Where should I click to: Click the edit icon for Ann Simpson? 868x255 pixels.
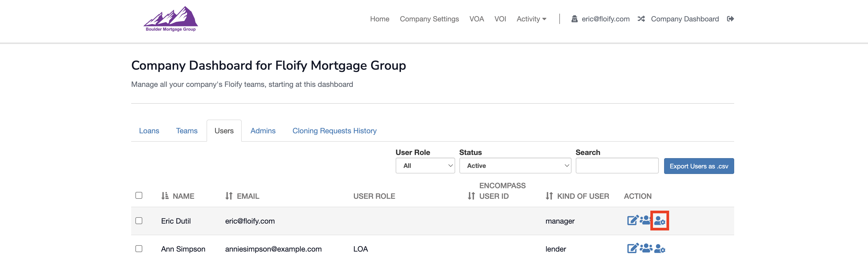(632, 249)
